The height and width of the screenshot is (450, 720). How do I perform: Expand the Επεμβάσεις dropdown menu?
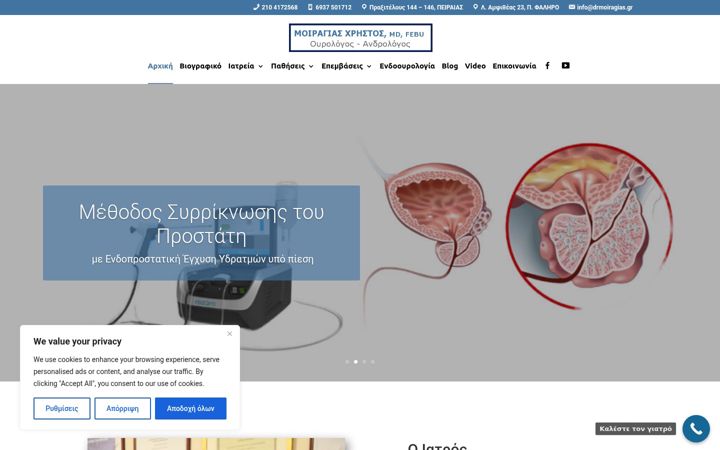click(347, 66)
